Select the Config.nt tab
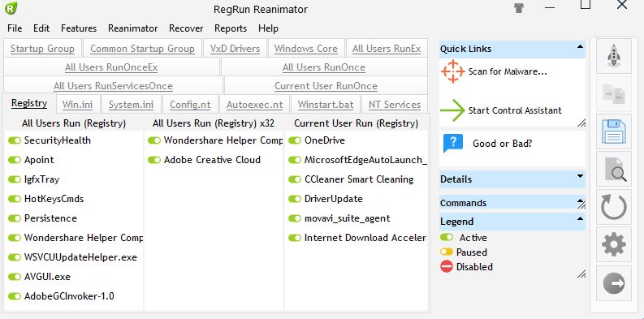The image size is (644, 319). click(190, 104)
